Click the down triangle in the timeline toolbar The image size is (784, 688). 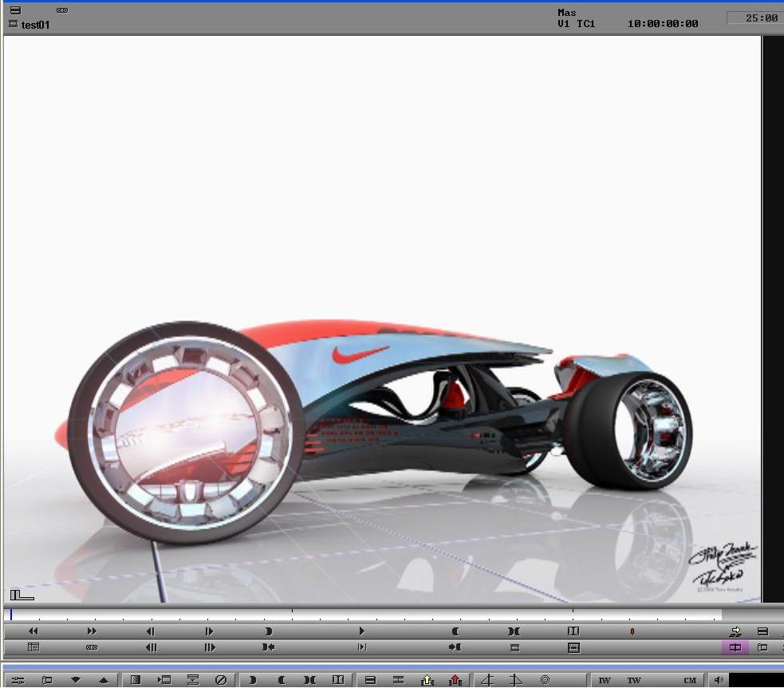point(76,679)
